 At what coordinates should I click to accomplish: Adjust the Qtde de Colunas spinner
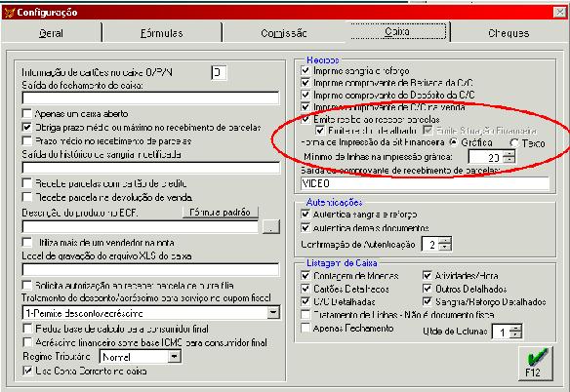515,332
